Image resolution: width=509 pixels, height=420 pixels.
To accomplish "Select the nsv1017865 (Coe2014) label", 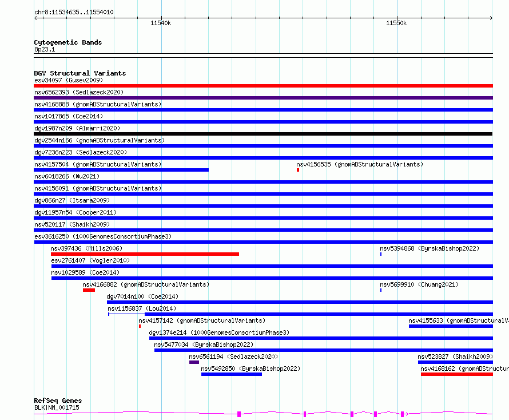I will [69, 116].
